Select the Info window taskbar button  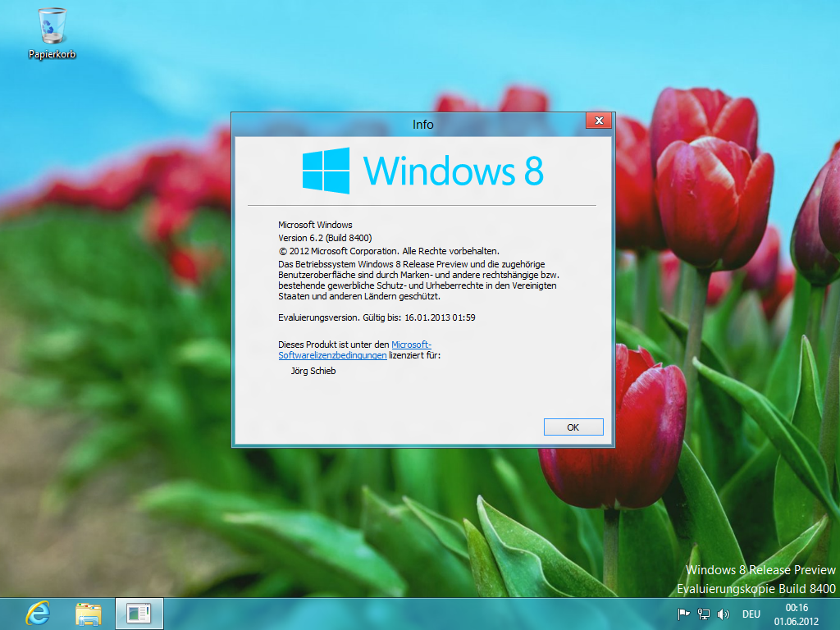(139, 614)
